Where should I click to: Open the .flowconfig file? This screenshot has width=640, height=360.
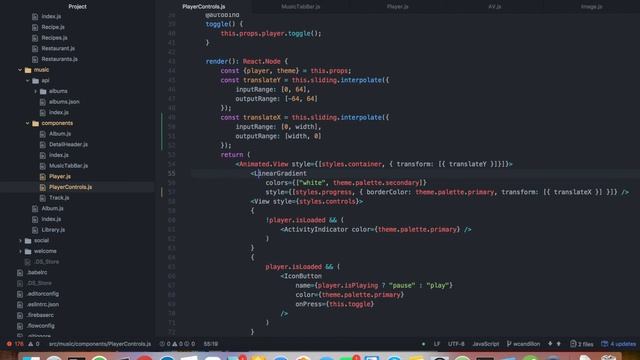[x=40, y=326]
